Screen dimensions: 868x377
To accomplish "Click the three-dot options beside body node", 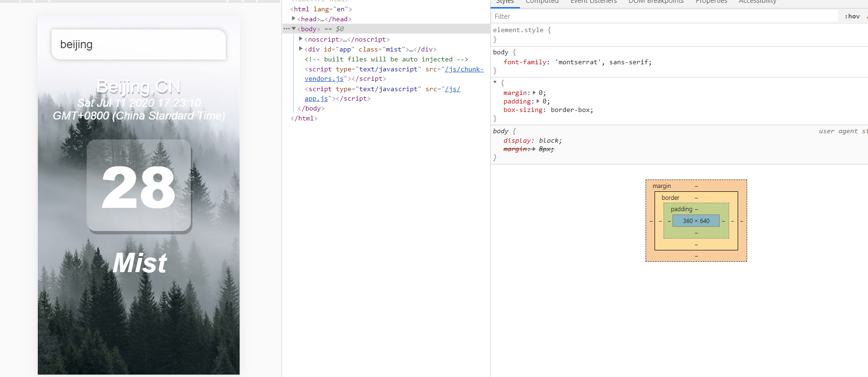I will 286,29.
